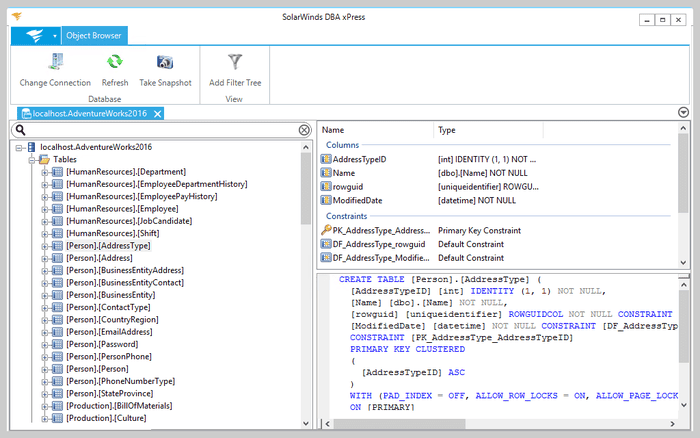Expand the [HumanResources].[Department] table
Viewport: 700px width, 438px height.
(45, 172)
